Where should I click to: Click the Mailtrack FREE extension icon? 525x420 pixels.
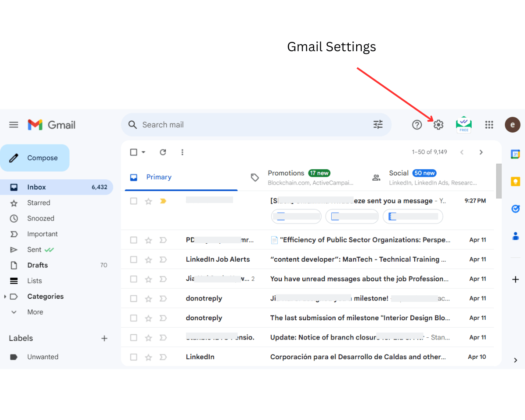tap(464, 125)
